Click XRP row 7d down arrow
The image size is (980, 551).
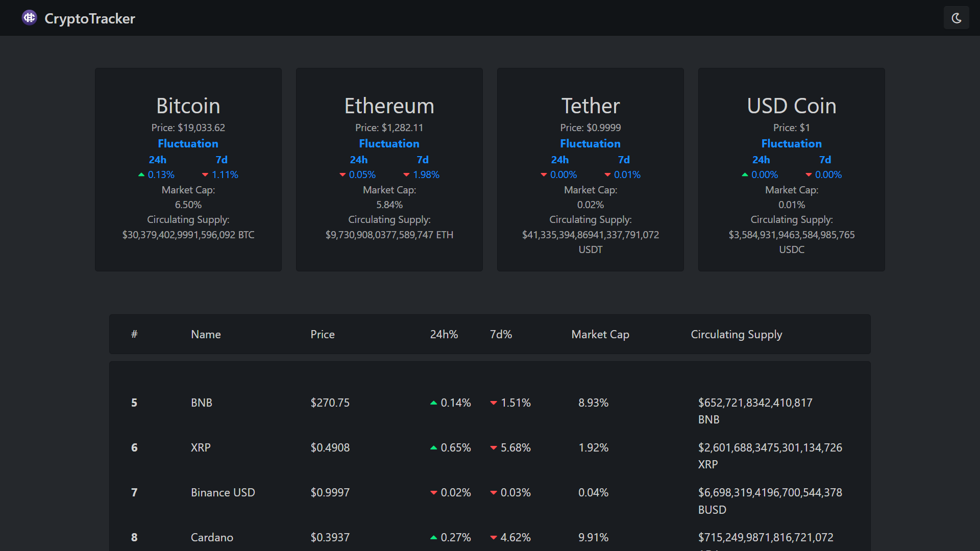click(494, 448)
